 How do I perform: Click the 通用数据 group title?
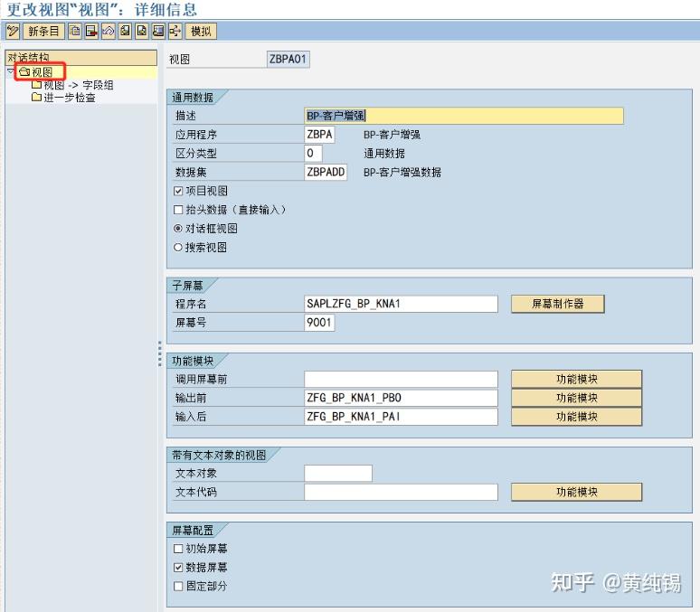click(193, 98)
